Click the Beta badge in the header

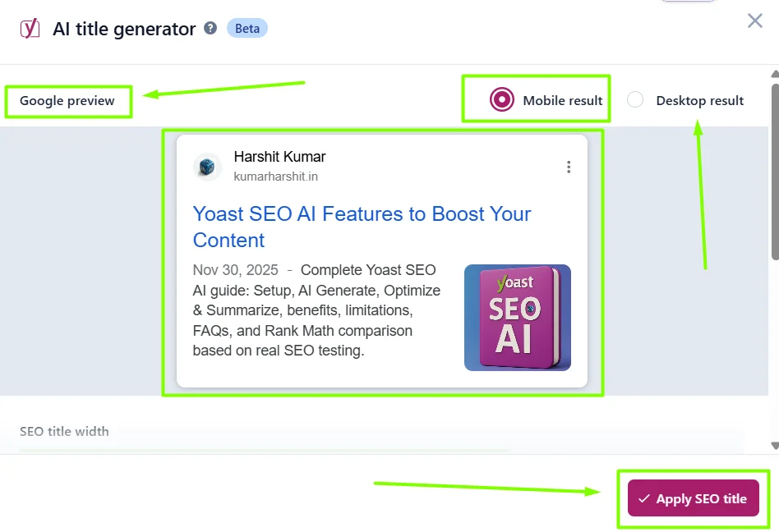pyautogui.click(x=247, y=28)
